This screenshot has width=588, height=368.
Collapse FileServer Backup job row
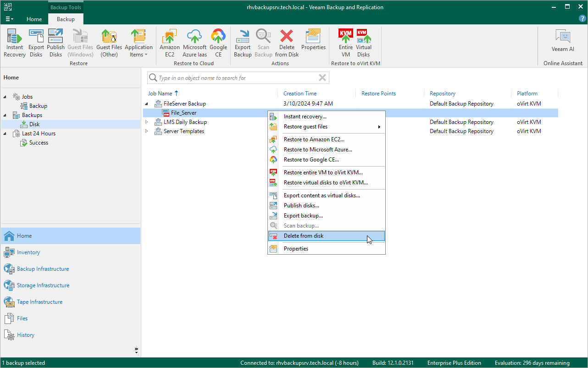147,104
